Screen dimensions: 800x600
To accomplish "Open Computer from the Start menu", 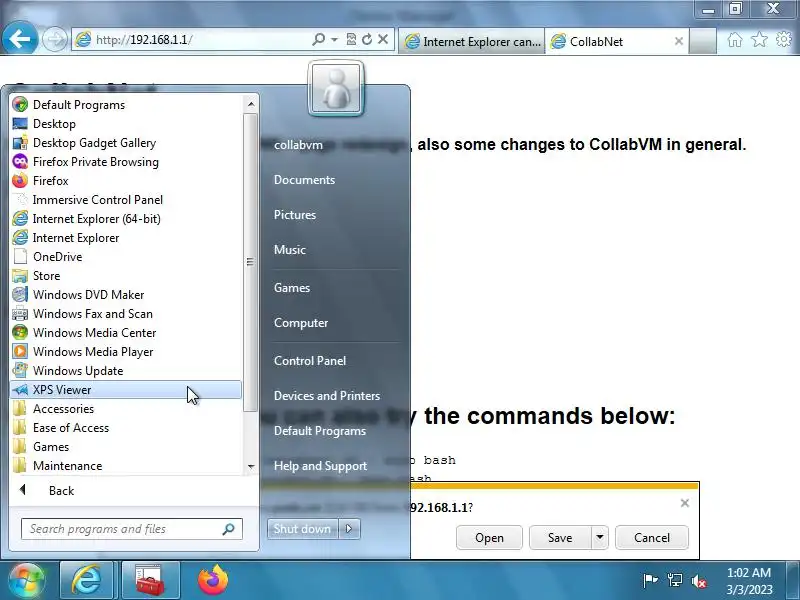I will 301,323.
